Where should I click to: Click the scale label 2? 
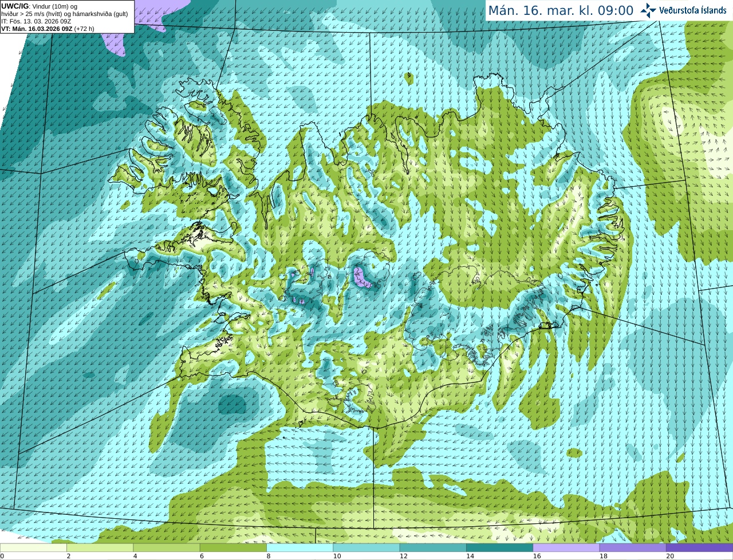[x=69, y=556]
